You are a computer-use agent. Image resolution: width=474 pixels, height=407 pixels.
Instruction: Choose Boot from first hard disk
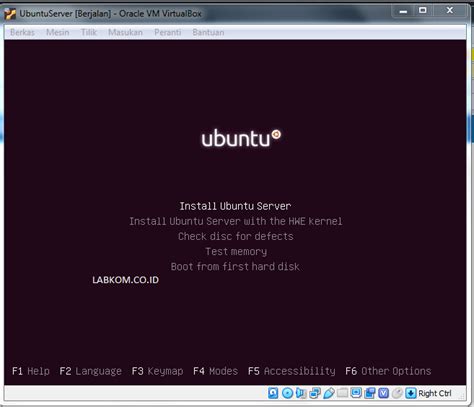tap(235, 266)
